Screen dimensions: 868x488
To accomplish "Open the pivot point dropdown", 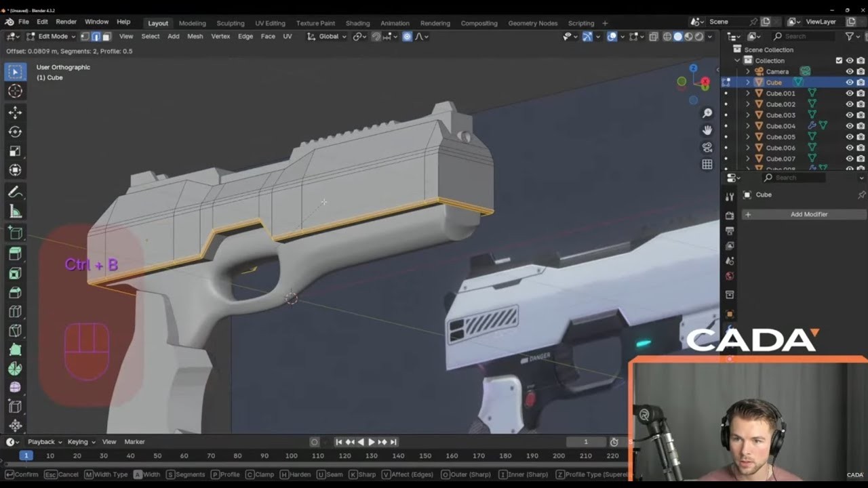I will (359, 37).
